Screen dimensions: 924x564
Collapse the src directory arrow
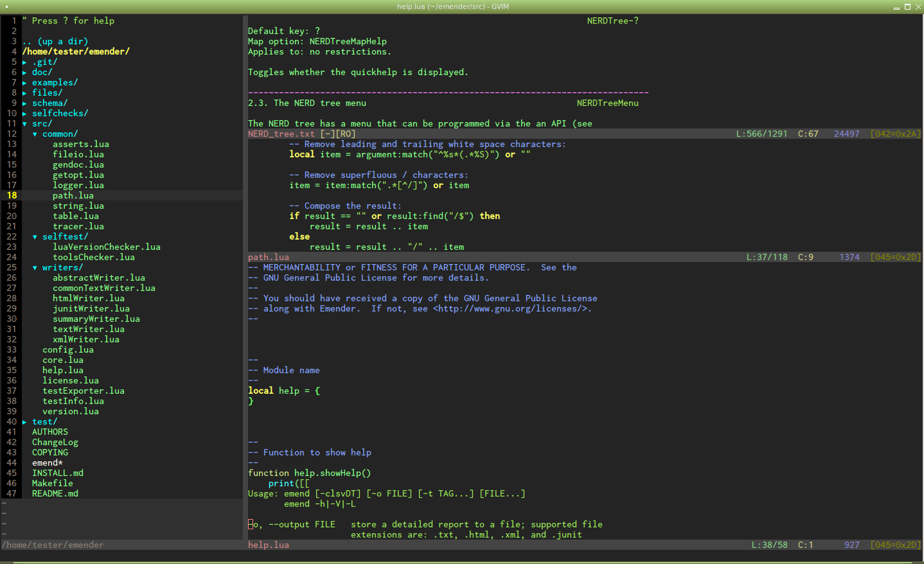coord(24,124)
